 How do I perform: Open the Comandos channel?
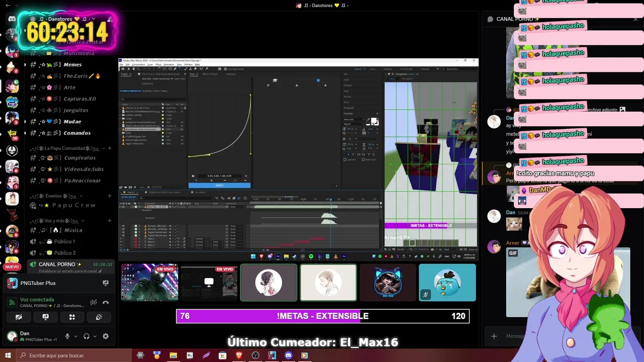(x=72, y=133)
